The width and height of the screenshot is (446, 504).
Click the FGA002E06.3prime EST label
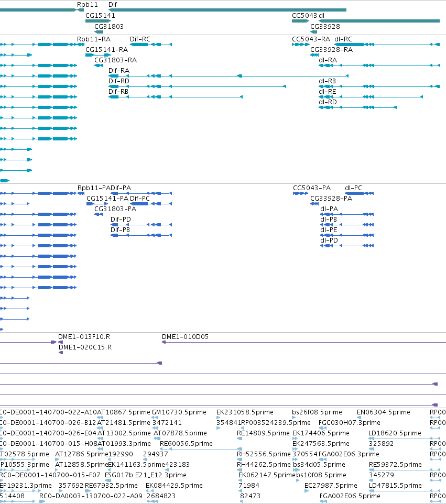[x=349, y=454]
